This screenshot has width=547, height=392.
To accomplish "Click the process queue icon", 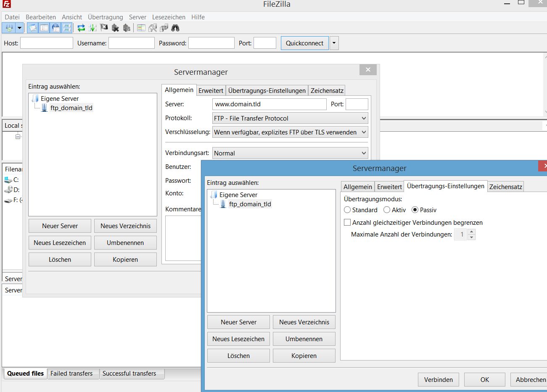I will [x=92, y=28].
